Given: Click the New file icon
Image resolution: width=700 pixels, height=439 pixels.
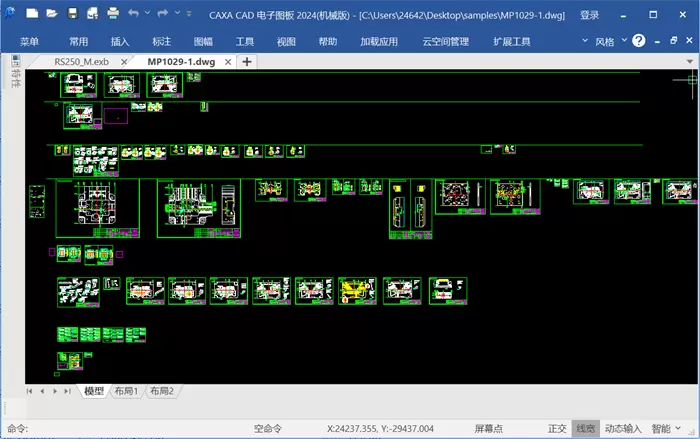Looking at the screenshot, I should click(x=32, y=14).
